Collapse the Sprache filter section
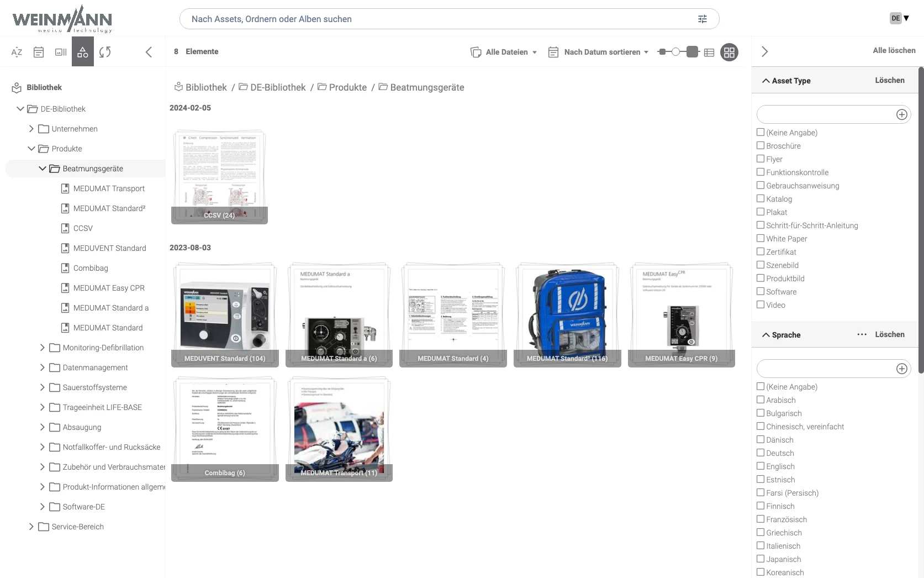924x578 pixels. coord(766,335)
